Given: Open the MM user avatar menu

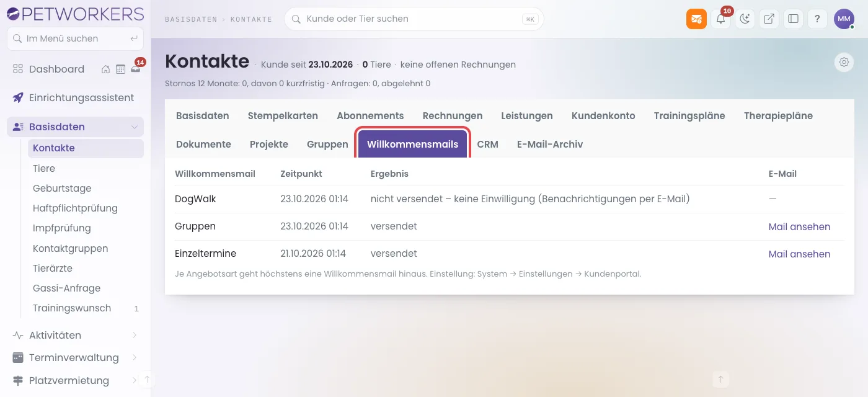Looking at the screenshot, I should click(x=844, y=19).
